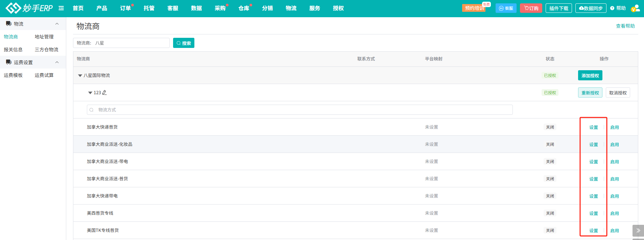
Task: Click 设置 for 加拿大快递普货
Action: (x=594, y=127)
